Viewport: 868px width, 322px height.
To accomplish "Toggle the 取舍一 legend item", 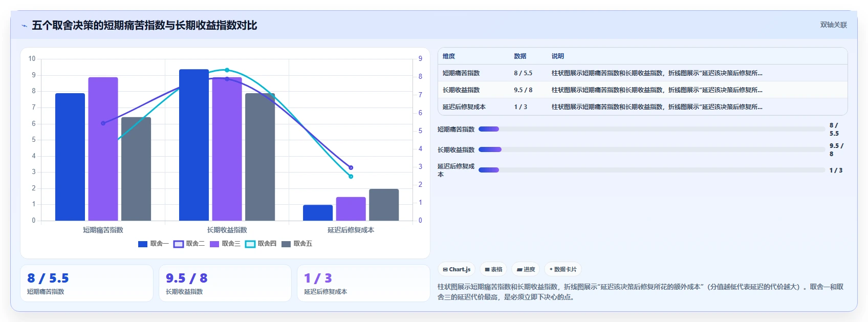I will [x=153, y=244].
